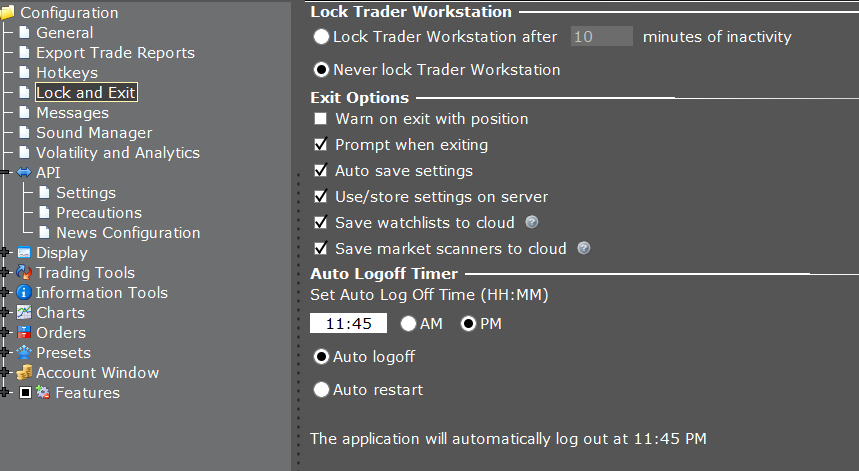Click the Display monitor icon in tree
Screen dimensions: 859x471
click(25, 253)
